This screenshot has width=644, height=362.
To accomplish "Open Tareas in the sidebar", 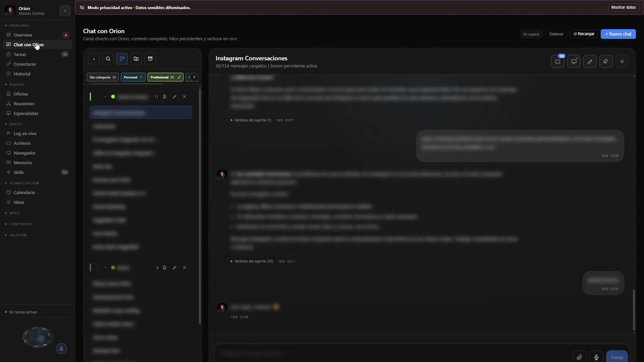I will tap(38, 54).
